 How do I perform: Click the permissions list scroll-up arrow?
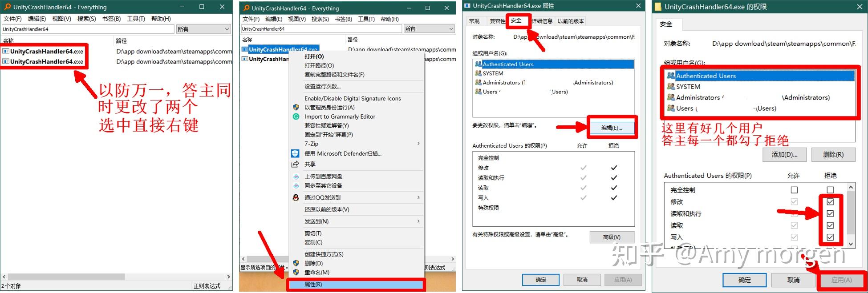851,188
